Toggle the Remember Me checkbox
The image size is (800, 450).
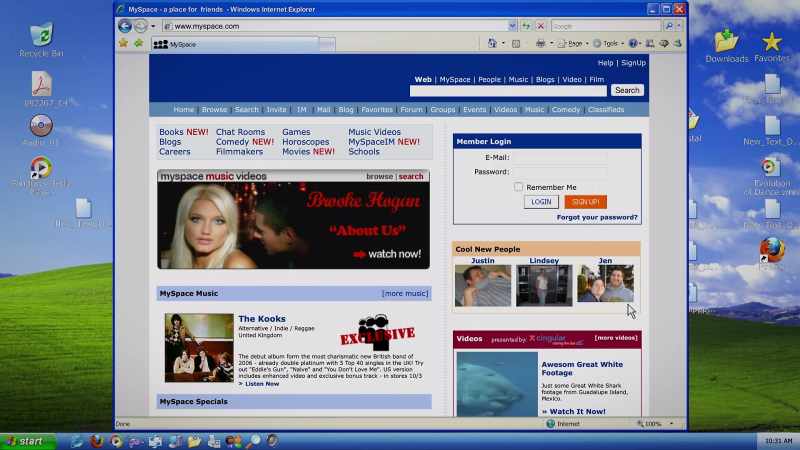point(519,187)
